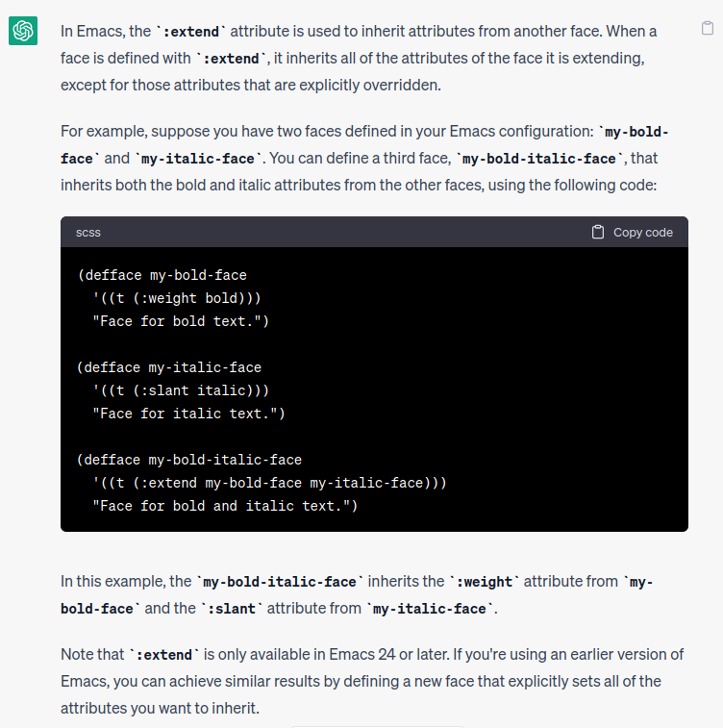Click inline "my-bold-italic-face" code above the code block

click(541, 158)
